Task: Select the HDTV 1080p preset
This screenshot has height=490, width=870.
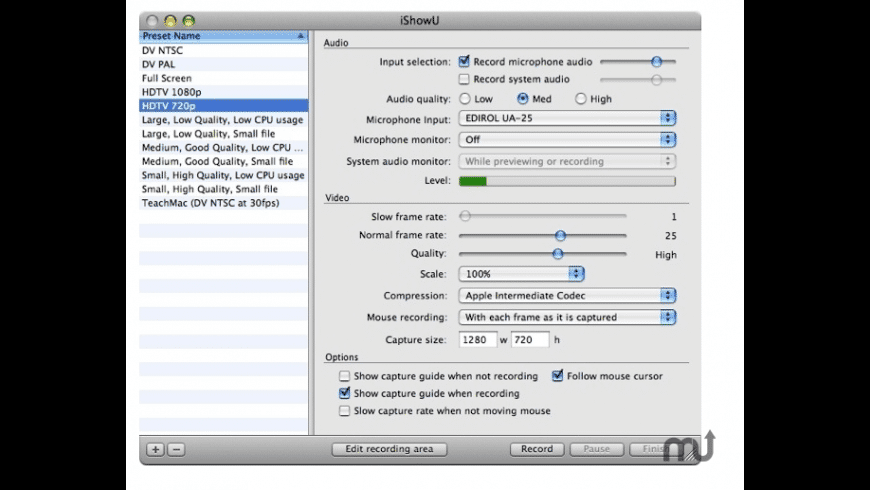Action: 224,92
